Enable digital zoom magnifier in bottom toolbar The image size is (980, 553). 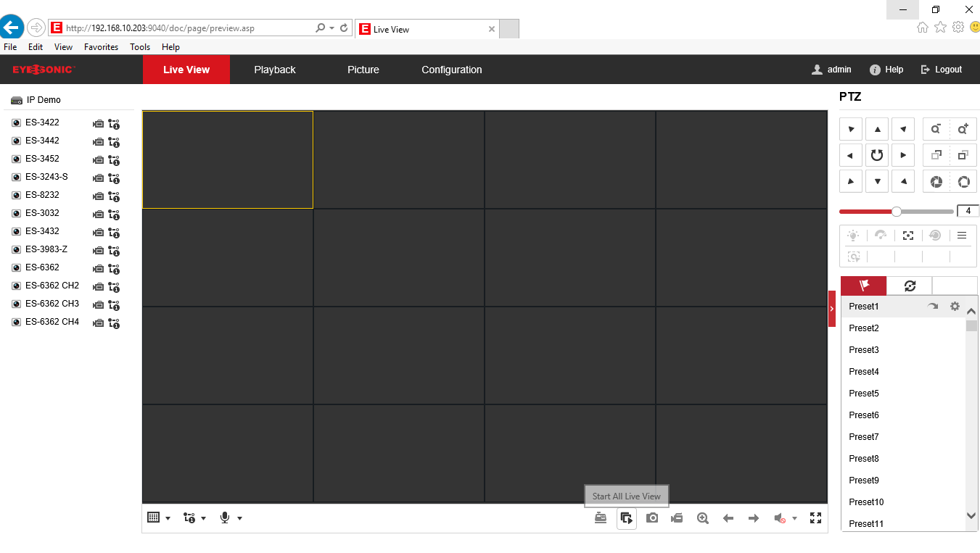pyautogui.click(x=703, y=518)
